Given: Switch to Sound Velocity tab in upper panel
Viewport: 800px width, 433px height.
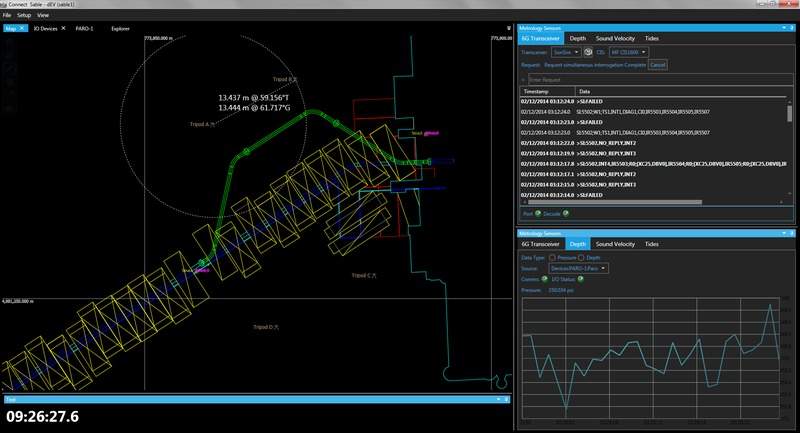Looking at the screenshot, I should point(617,39).
